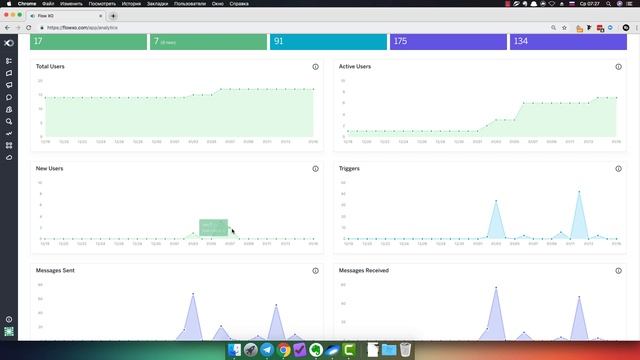Open the Файл menu
Viewport: 640px width, 360px height.
(48, 4)
